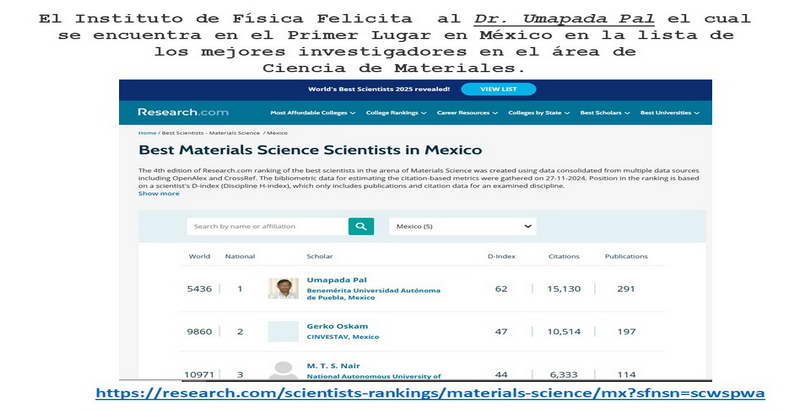Screen dimensions: 810x410
Task: Click D-index value 47 for Gerko Oskam
Action: [x=501, y=332]
